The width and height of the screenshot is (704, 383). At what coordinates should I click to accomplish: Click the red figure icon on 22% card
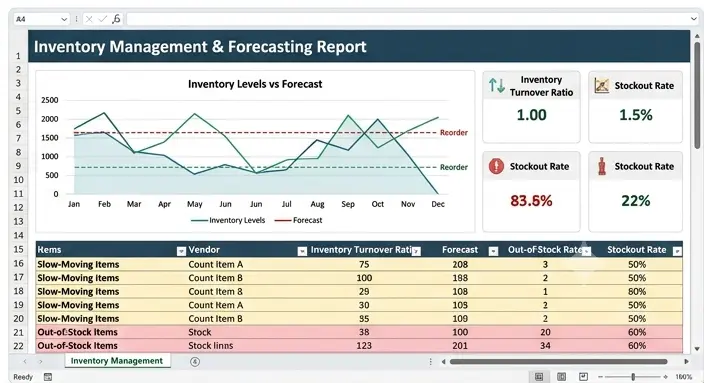coord(602,166)
